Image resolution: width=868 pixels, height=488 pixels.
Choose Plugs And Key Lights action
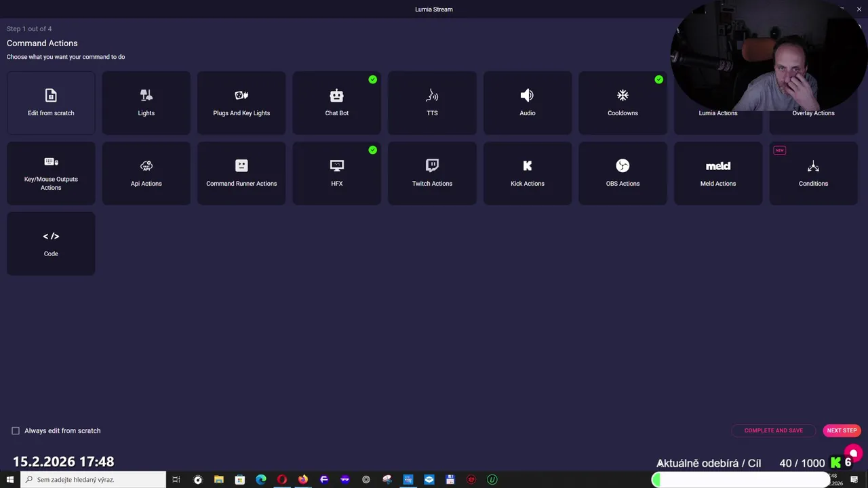(241, 103)
